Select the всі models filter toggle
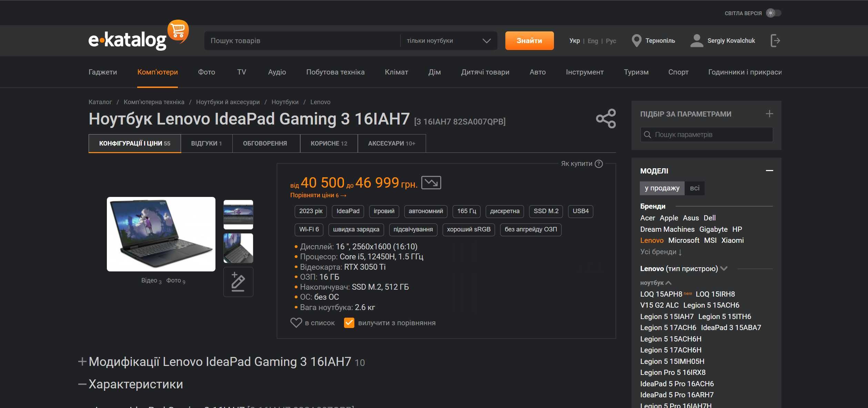Image resolution: width=868 pixels, height=408 pixels. click(694, 188)
